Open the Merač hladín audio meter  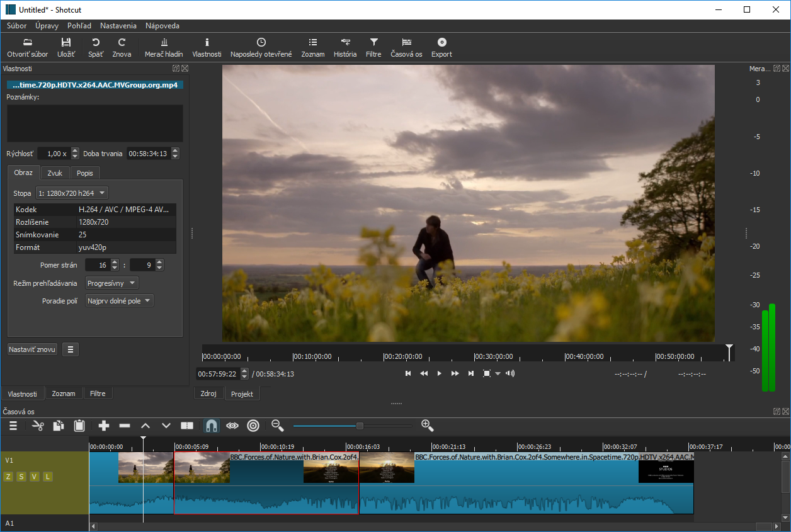click(x=164, y=47)
